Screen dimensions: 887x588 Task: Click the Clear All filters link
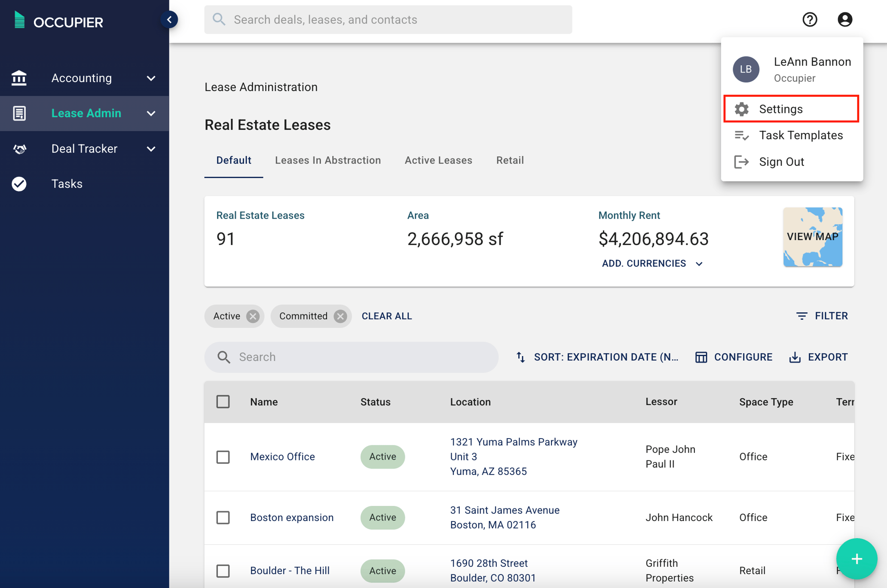click(x=386, y=316)
